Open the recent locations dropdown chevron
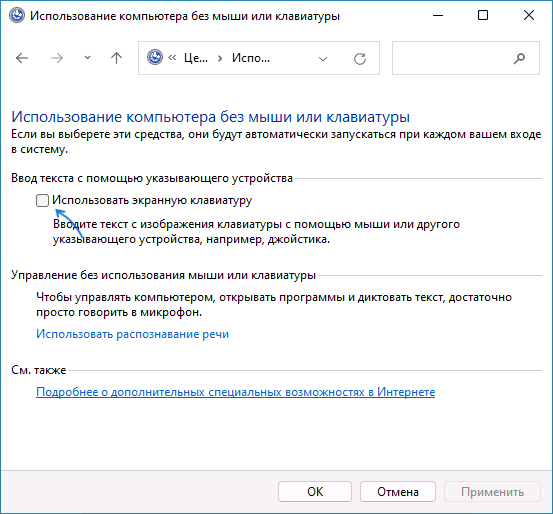Screen dimensions: 553x514 (x=87, y=58)
